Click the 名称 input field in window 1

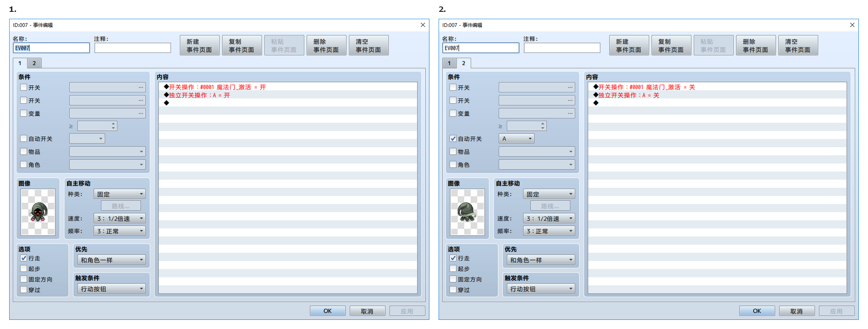coord(51,48)
